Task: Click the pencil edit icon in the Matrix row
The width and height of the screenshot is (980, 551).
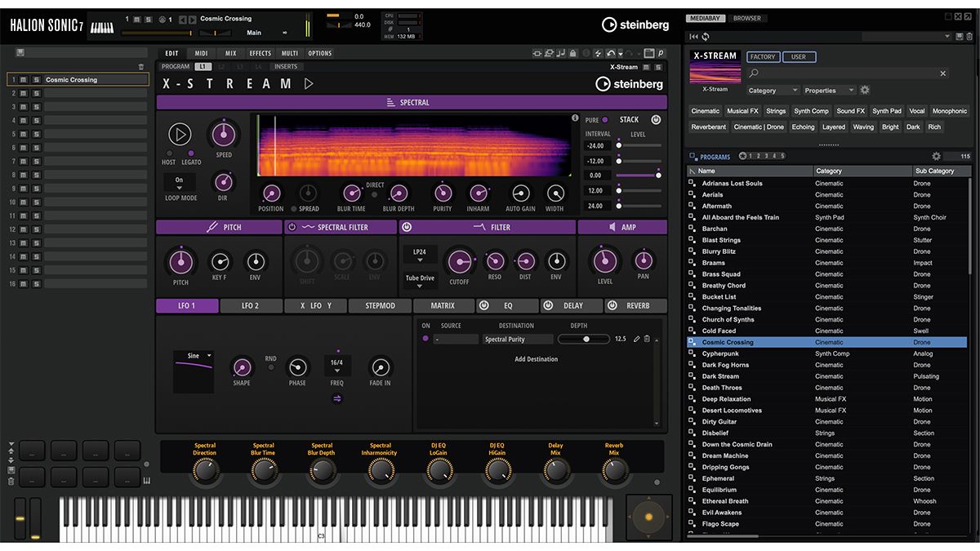Action: tap(636, 339)
